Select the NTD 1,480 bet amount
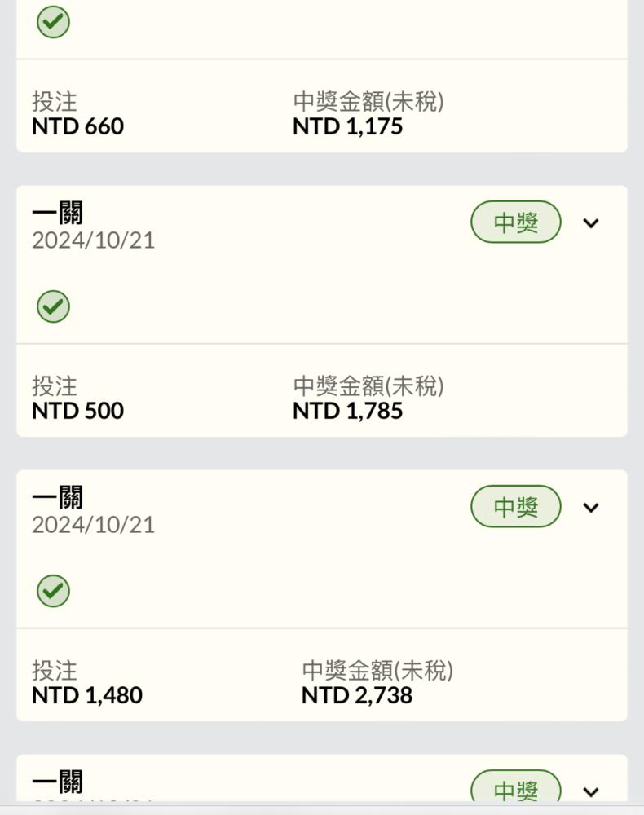 coord(87,695)
